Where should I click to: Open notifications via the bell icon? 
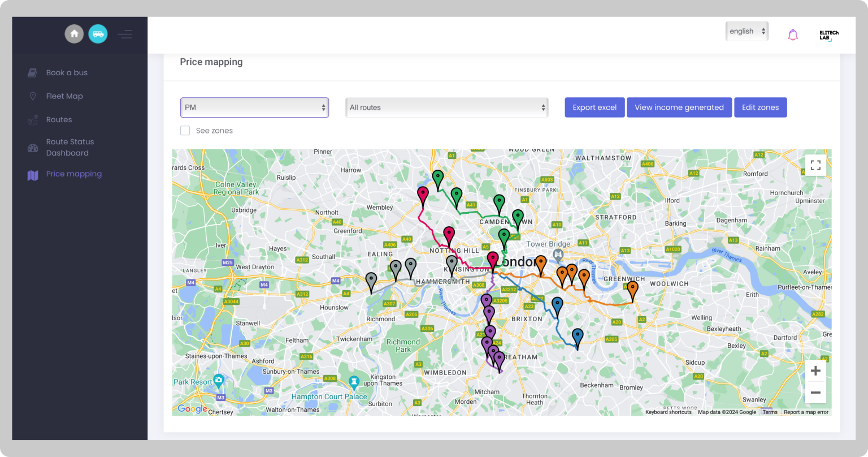point(792,35)
